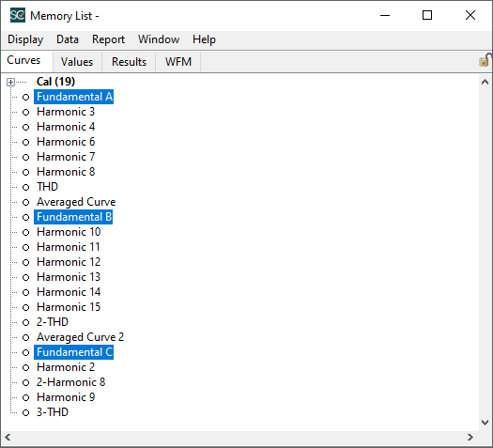
Task: Select the Fundamental B curve
Action: point(73,217)
